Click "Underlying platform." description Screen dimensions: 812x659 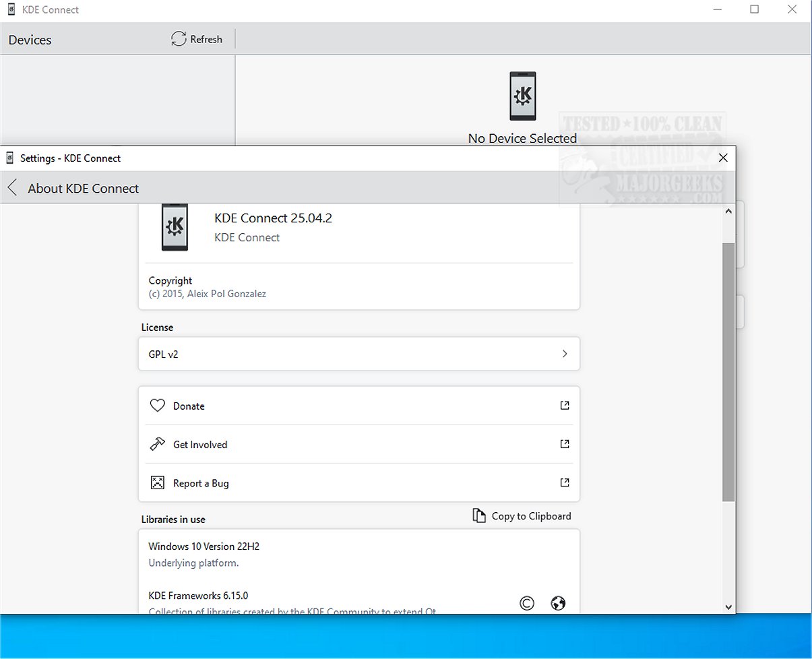pos(193,563)
